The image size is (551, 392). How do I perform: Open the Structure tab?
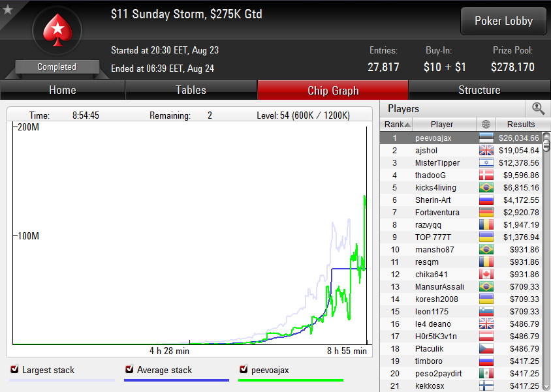click(x=479, y=90)
